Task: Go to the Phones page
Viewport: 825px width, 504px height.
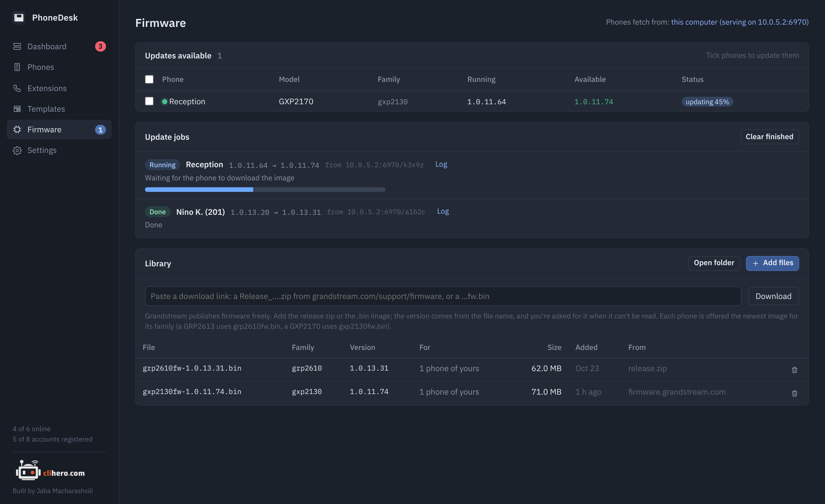Action: click(59, 67)
